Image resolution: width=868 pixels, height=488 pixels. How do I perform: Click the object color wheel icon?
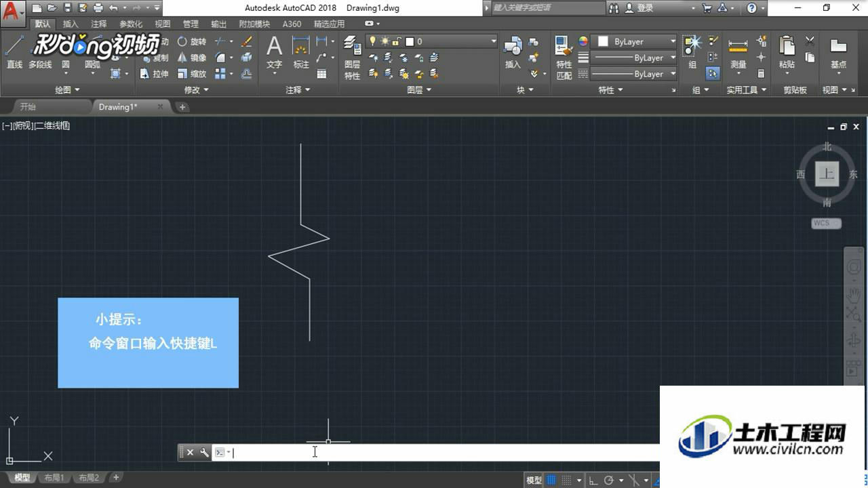tap(583, 41)
